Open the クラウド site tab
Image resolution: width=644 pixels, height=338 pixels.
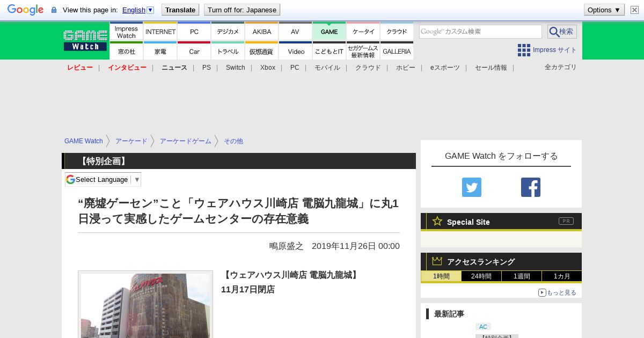[x=397, y=32]
